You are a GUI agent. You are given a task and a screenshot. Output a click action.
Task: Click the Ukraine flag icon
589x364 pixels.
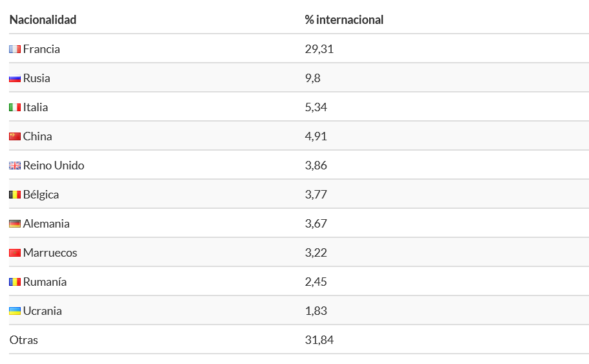[x=15, y=311]
